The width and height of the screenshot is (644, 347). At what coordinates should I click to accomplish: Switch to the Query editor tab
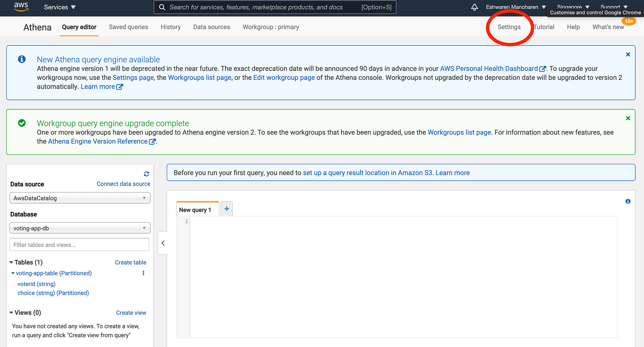pyautogui.click(x=79, y=27)
